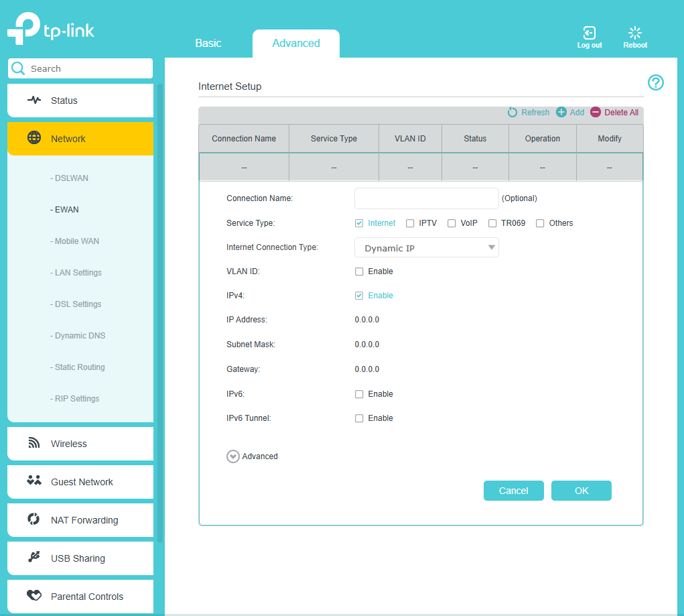Check the IPTV service type
The width and height of the screenshot is (684, 616).
point(410,223)
